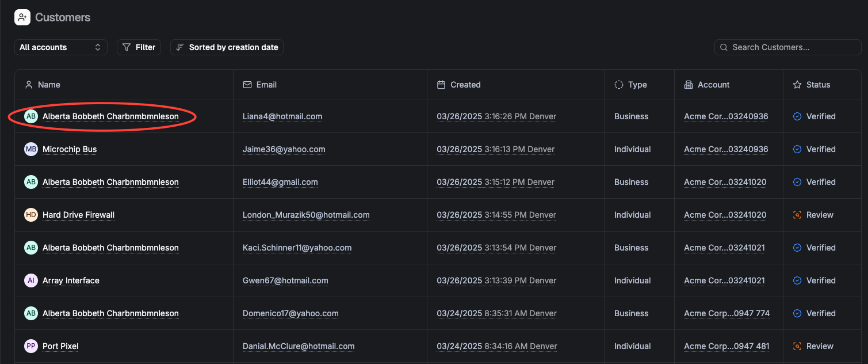Click the PP avatar next to Port Pixel
Image resolution: width=868 pixels, height=364 pixels.
[30, 346]
